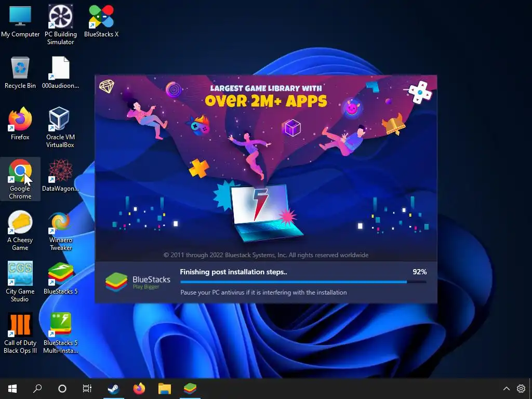Select the PC Building Simulator shortcut
The width and height of the screenshot is (532, 399).
60,25
